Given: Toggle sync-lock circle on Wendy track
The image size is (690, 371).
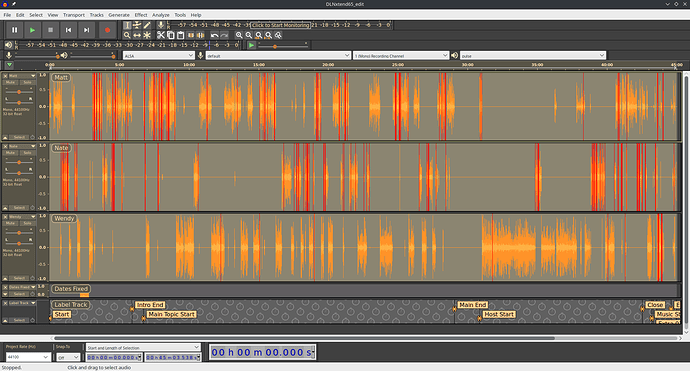Looking at the screenshot, I should coord(33,278).
